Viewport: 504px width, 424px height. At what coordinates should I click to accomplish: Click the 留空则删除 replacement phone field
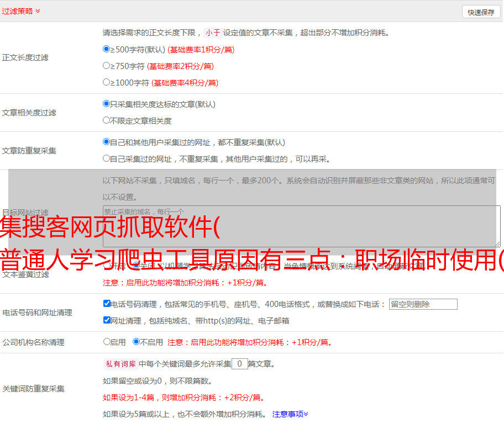(423, 304)
